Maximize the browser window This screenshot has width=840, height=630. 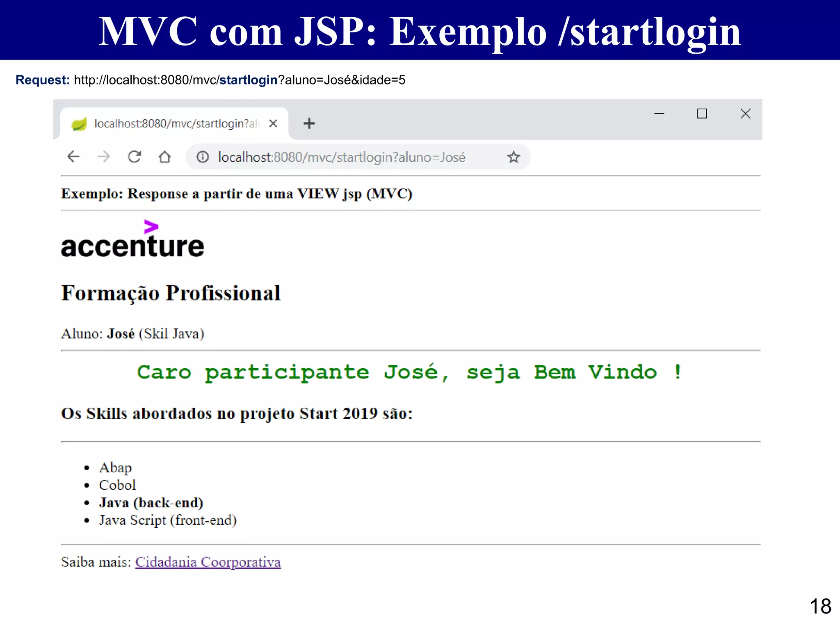point(702,114)
